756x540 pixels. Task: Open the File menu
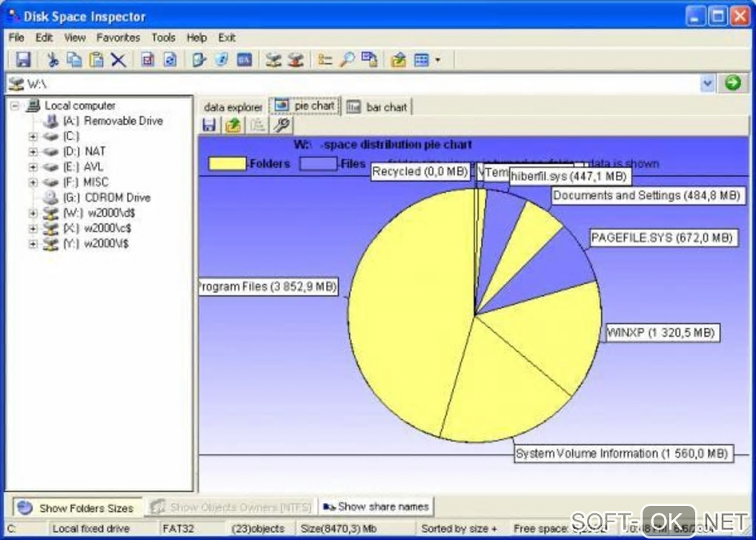(16, 38)
